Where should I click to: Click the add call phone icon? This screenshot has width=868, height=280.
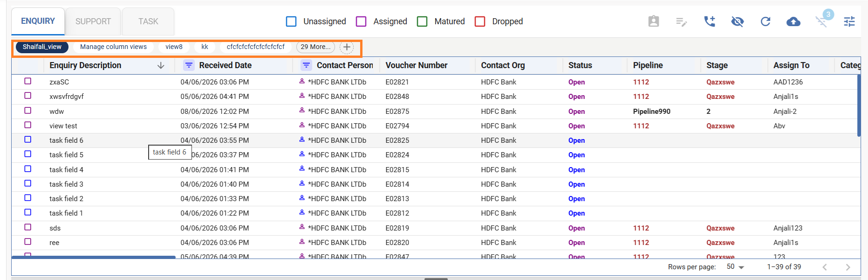[x=710, y=21]
